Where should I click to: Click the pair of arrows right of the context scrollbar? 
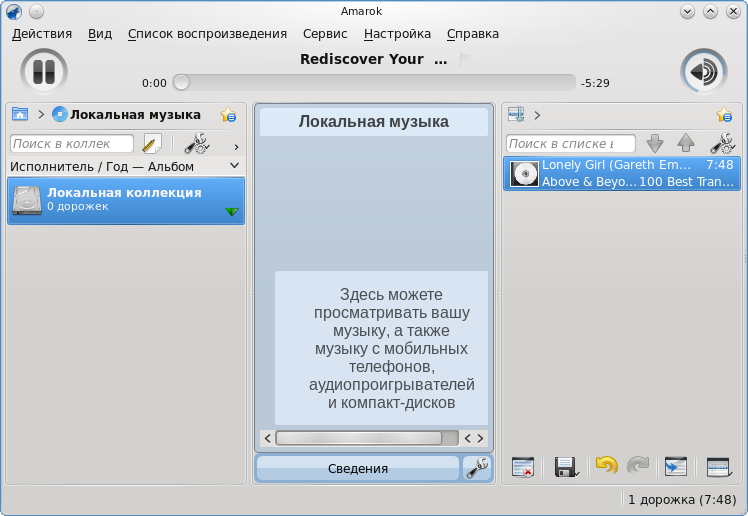coord(474,438)
